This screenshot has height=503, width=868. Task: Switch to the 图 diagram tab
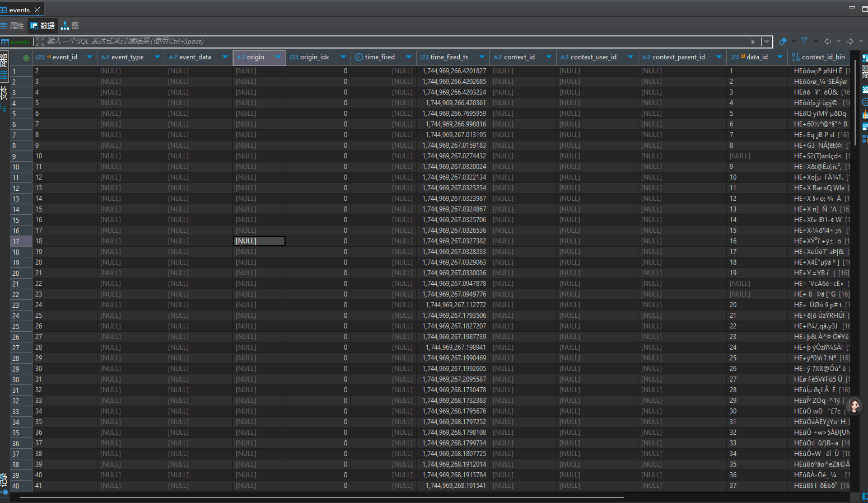coord(70,26)
